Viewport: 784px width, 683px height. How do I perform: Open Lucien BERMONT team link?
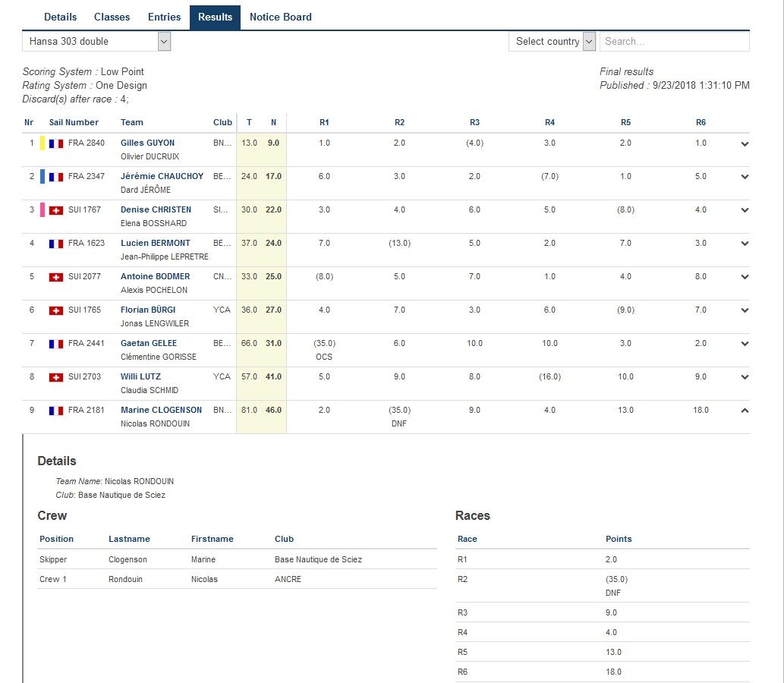click(x=156, y=243)
